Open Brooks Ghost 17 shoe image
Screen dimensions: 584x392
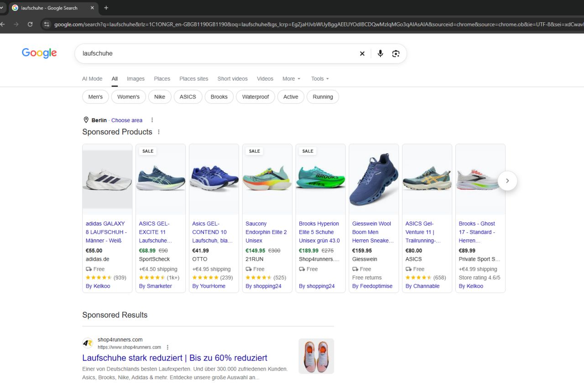click(x=480, y=180)
